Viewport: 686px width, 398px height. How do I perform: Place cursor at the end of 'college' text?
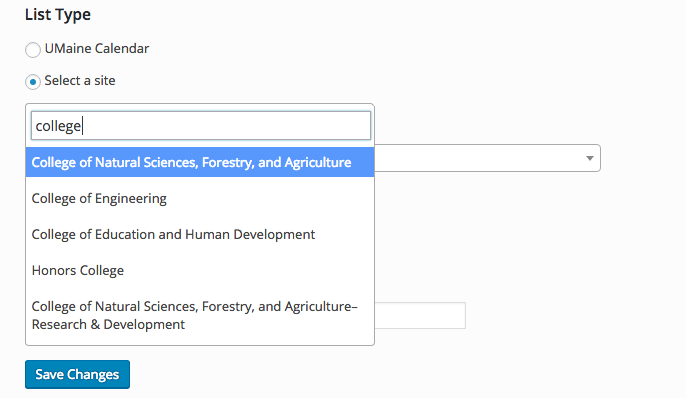tap(82, 126)
